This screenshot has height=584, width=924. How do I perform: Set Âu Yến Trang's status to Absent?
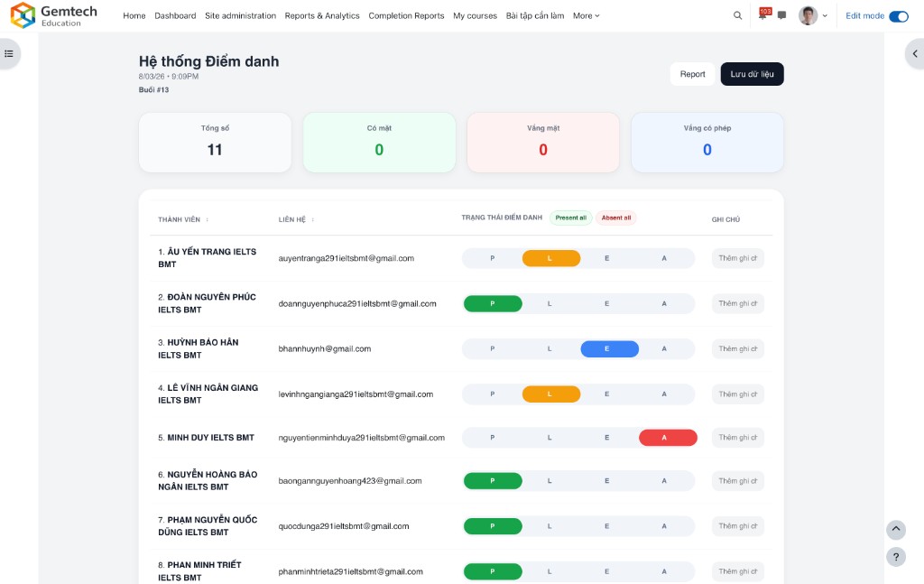coord(664,258)
